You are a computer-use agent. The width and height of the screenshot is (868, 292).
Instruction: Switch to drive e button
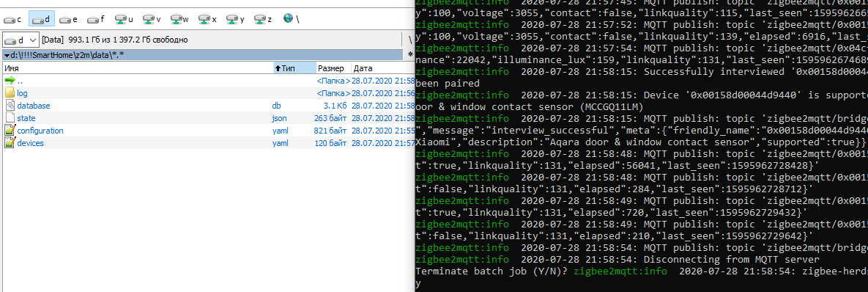click(x=69, y=19)
